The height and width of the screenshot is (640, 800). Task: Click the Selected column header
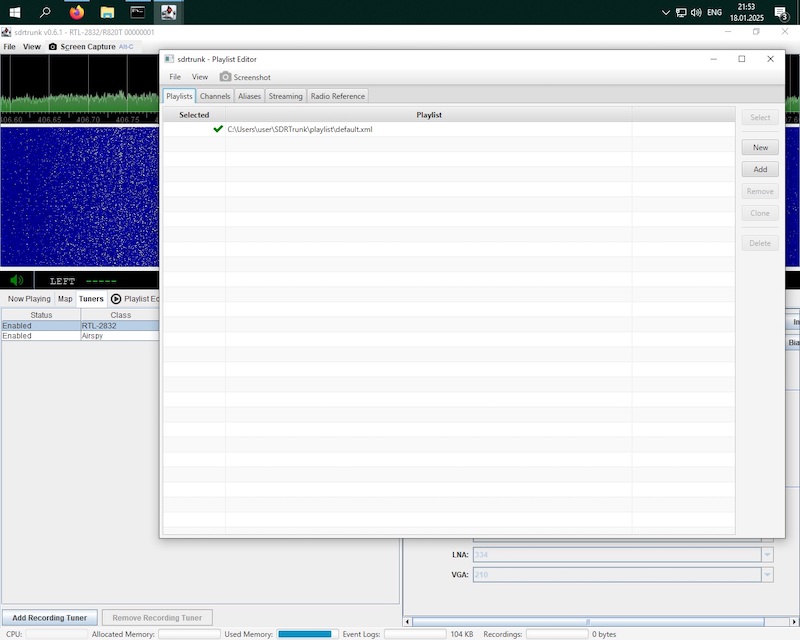(194, 115)
